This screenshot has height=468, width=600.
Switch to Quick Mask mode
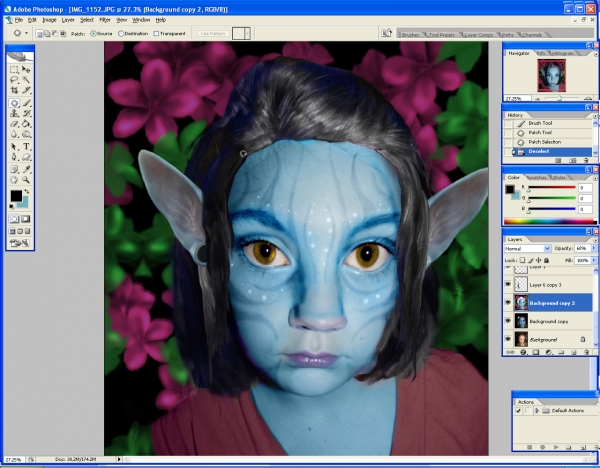click(26, 219)
